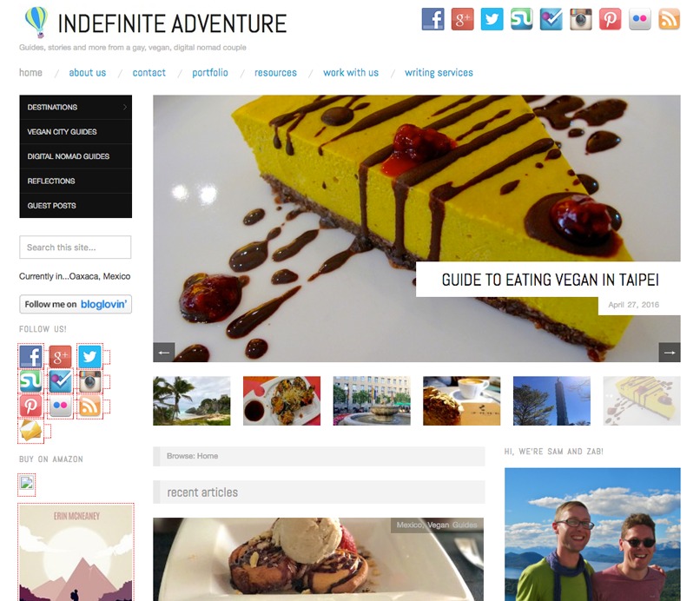Open the Guide to Eating Vegan in Taipei article
Viewport: 700px width, 601px height.
(550, 280)
